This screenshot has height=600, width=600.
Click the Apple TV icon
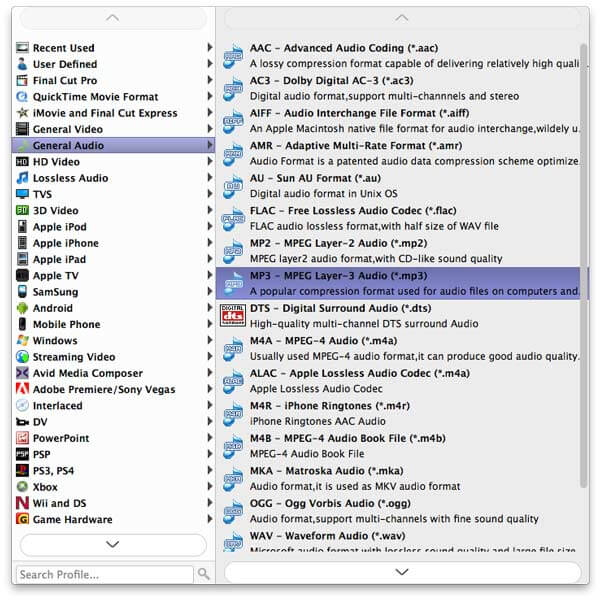22,276
